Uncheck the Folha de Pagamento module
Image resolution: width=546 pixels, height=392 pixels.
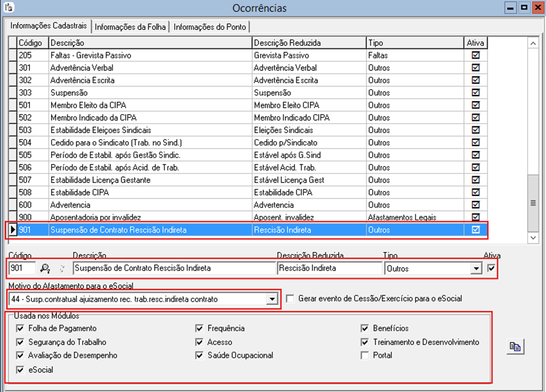tap(22, 329)
